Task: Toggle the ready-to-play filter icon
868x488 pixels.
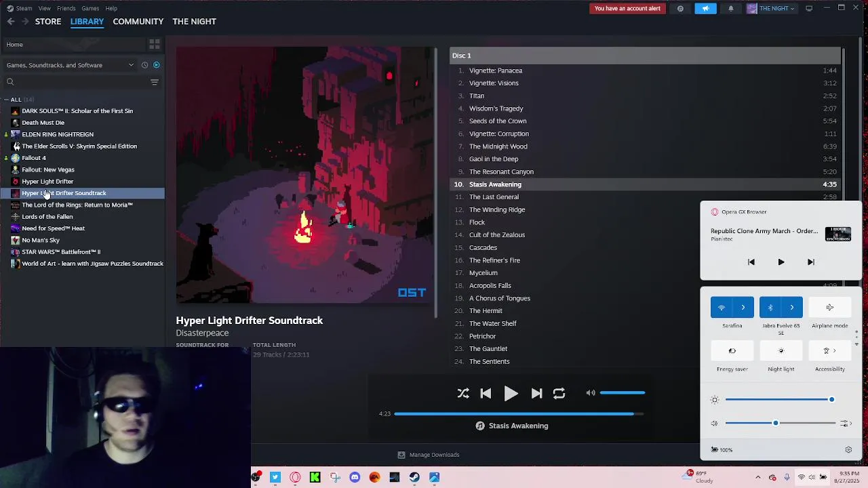Action: pyautogui.click(x=157, y=65)
